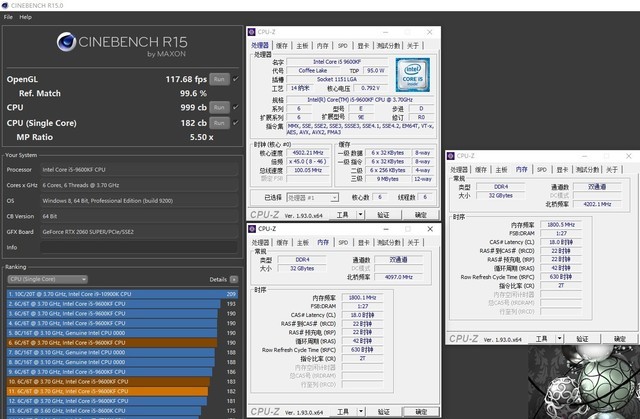Open 关于 tab in processor CPU-Z window
Screen dimensions: 640x419
pyautogui.click(x=413, y=46)
